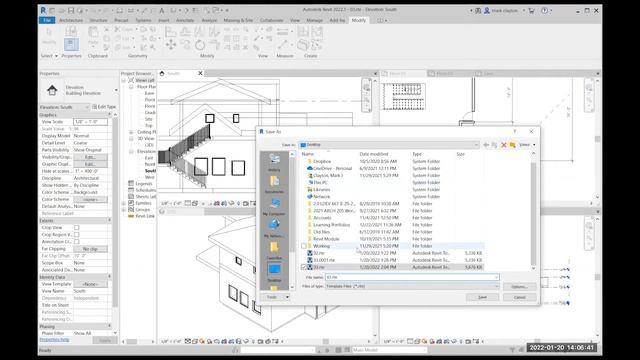Click the red Delete X icon in Save As
Image resolution: width=640 pixels, height=360 pixels.
504,145
